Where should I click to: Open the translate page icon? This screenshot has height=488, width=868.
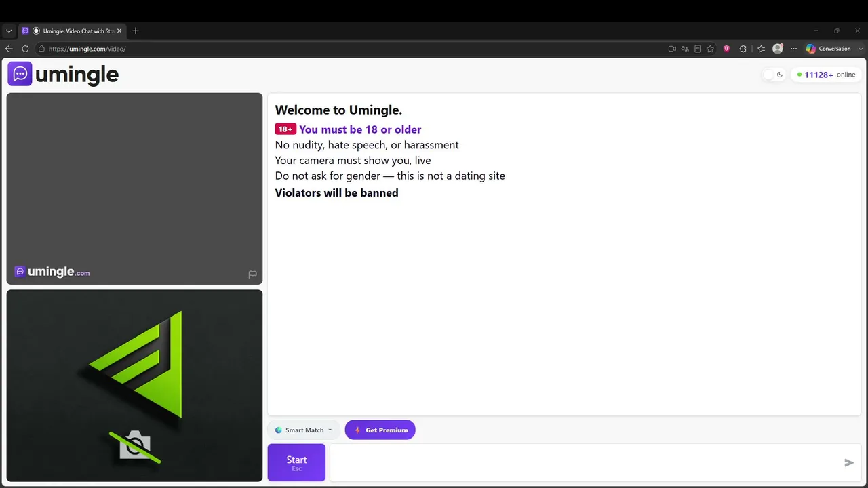(x=685, y=49)
